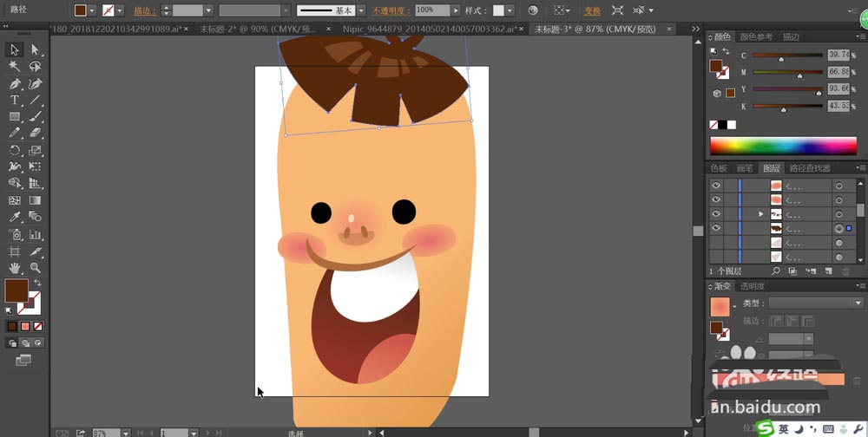Toggle visibility of the third layer row
Viewport: 868px width, 437px height.
click(716, 213)
